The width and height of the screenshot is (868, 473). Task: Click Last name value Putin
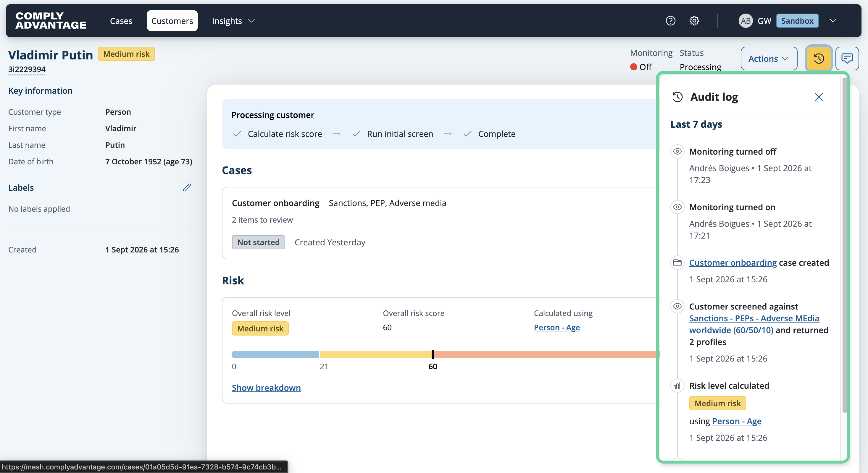115,145
